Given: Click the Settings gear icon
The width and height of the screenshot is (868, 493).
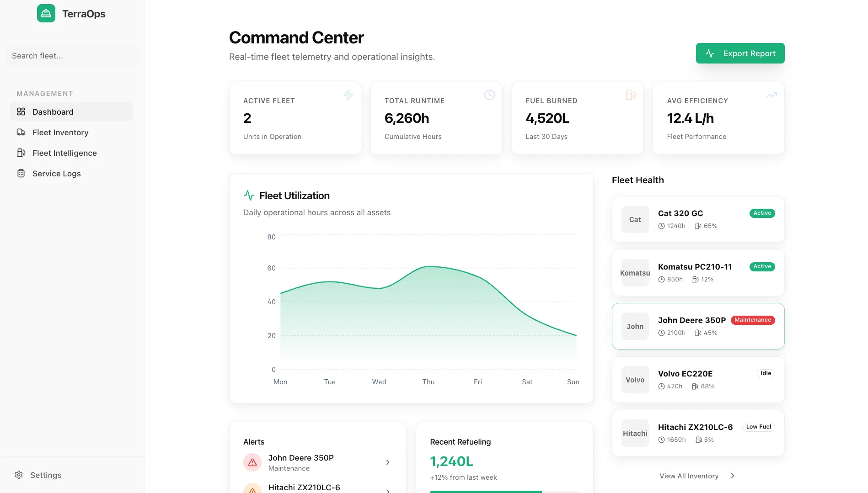Looking at the screenshot, I should (19, 475).
